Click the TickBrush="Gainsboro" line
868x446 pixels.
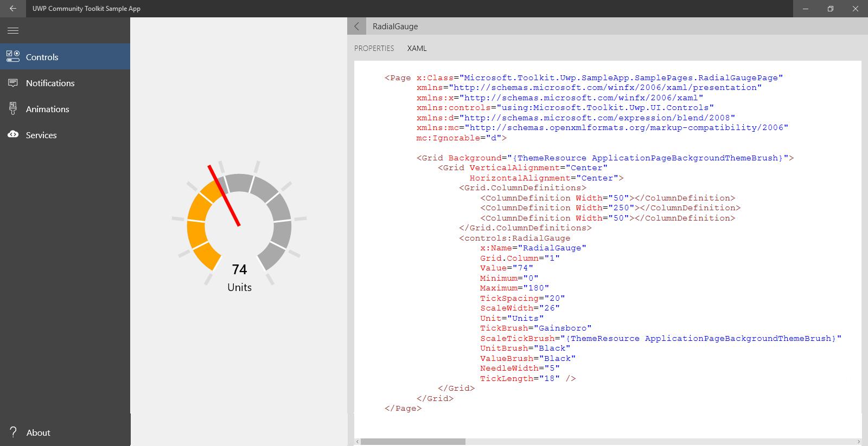[536, 328]
